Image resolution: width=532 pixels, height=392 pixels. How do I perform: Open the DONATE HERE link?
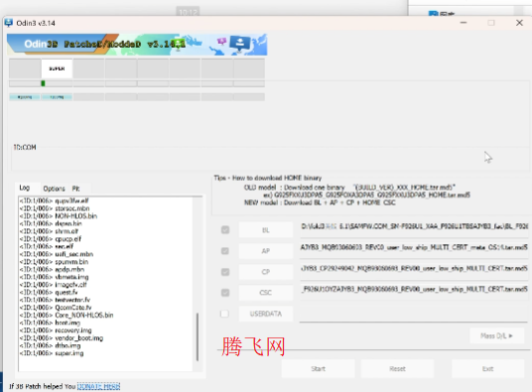[x=98, y=386]
